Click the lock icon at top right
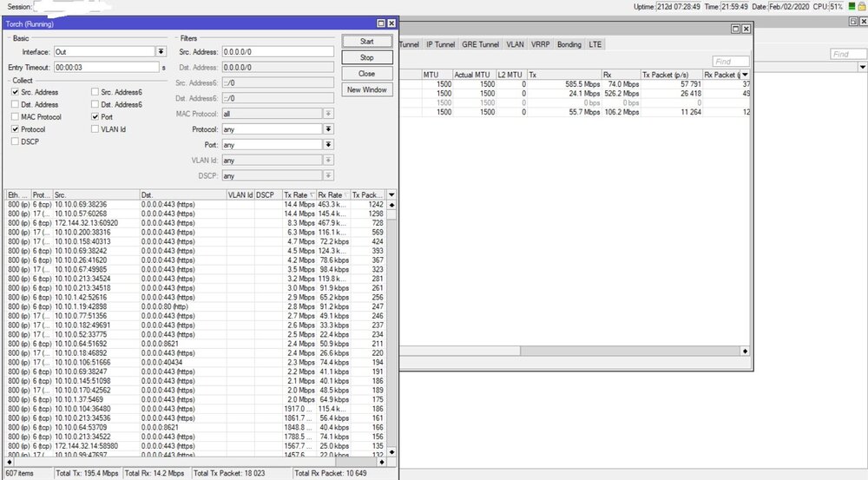The image size is (868, 480). [x=862, y=7]
